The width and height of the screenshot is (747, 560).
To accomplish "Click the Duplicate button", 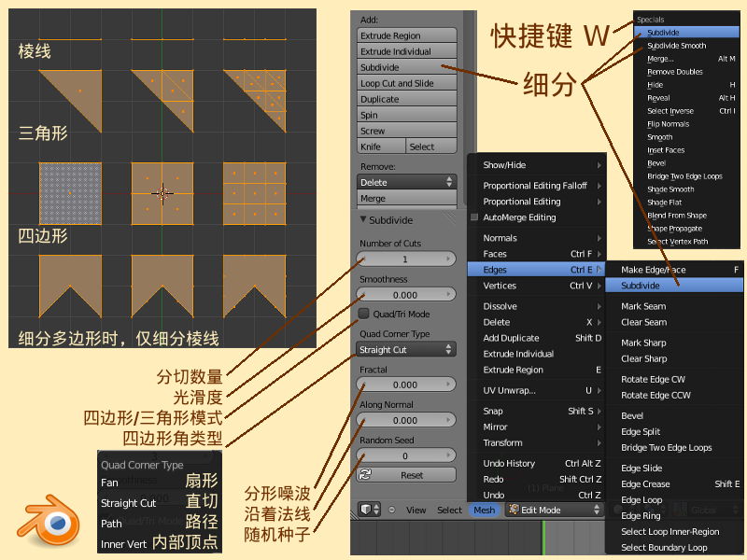I will click(406, 99).
